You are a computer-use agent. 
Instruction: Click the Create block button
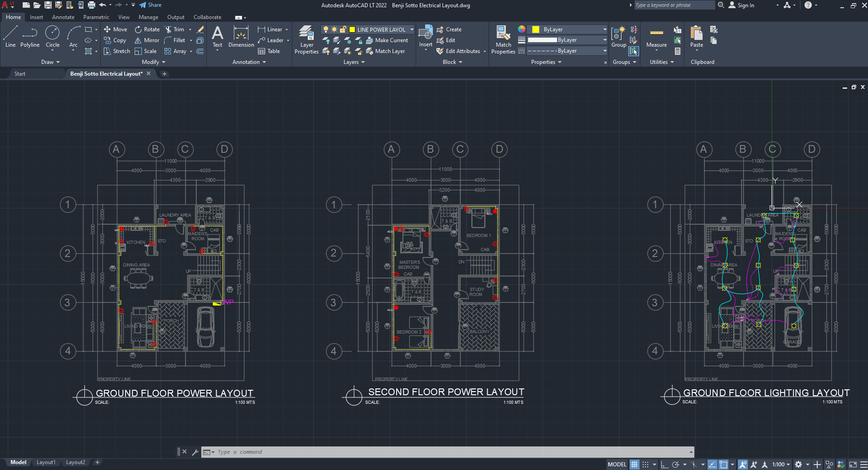point(449,29)
